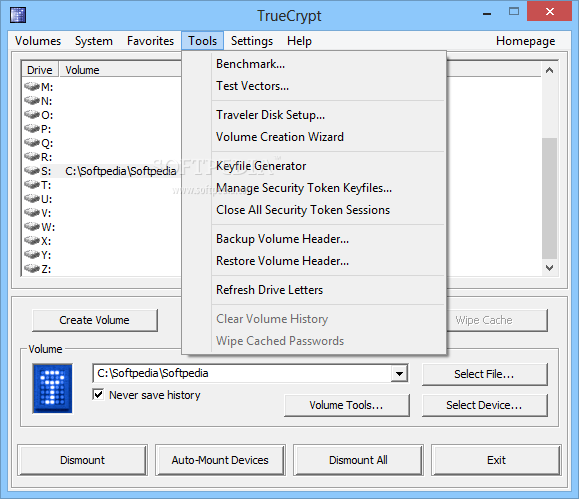Image resolution: width=579 pixels, height=499 pixels.
Task: Open Keyfile Generator
Action: point(314,166)
